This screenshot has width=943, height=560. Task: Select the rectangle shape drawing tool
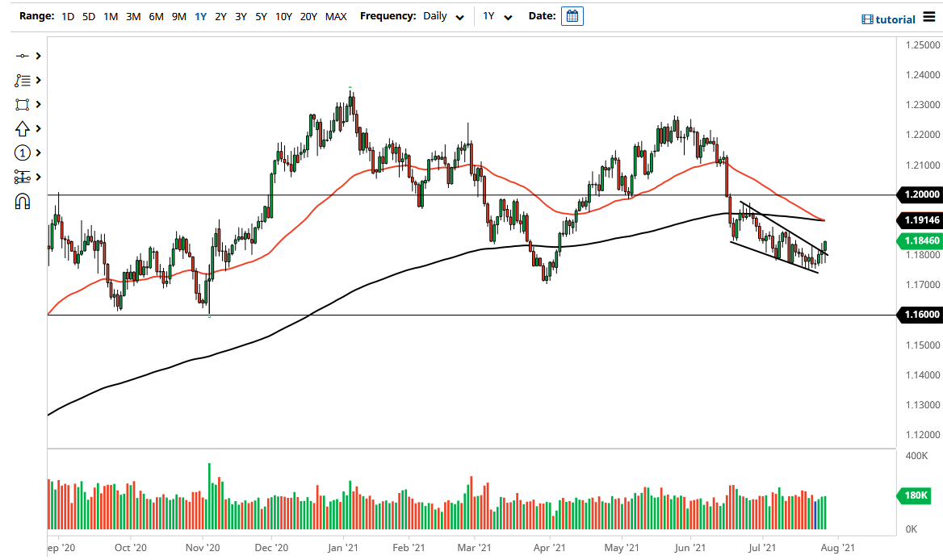pos(22,104)
